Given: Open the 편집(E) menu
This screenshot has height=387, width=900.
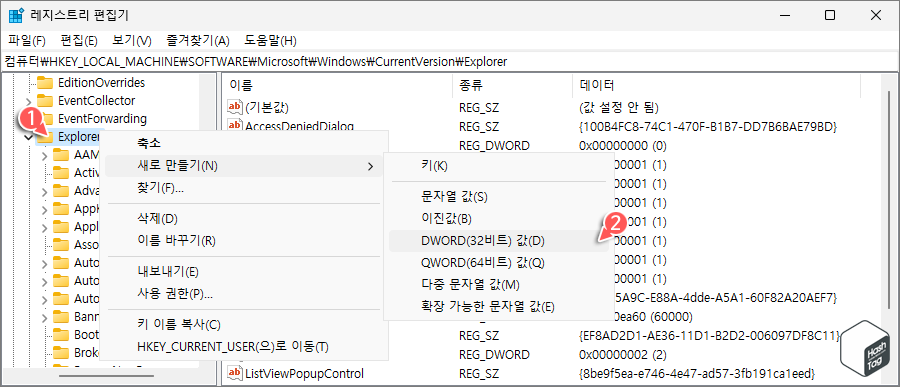Looking at the screenshot, I should (x=79, y=41).
